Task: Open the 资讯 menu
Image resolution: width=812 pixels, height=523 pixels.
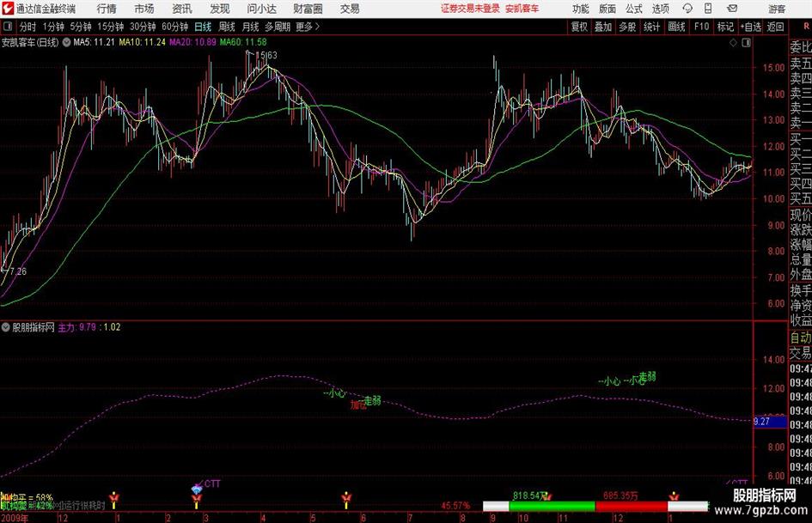Action: 182,9
